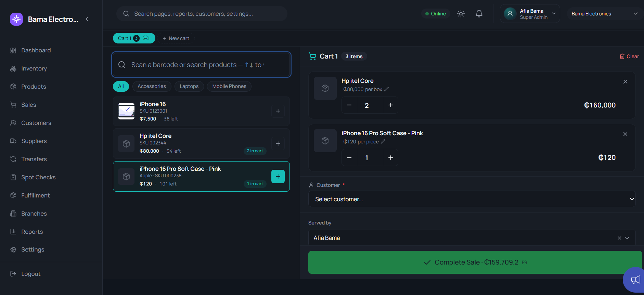Open the megaphone feedback button
The width and height of the screenshot is (644, 295).
[x=635, y=280]
